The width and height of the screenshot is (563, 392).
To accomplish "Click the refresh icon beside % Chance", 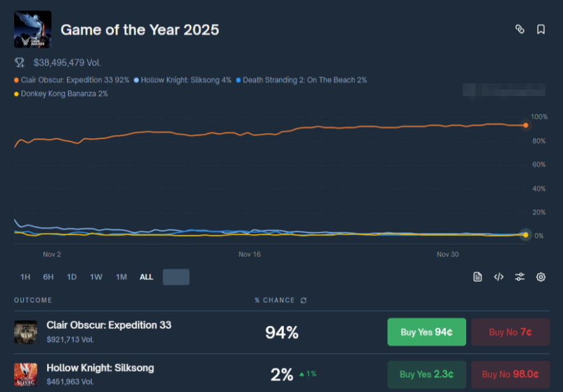I will click(304, 300).
